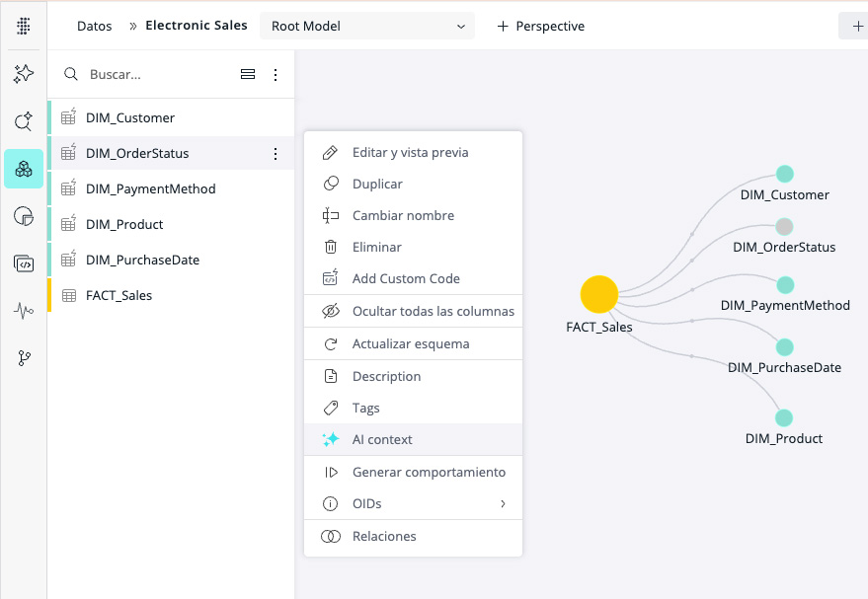
Task: Click the Tags label icon
Action: [x=331, y=409]
